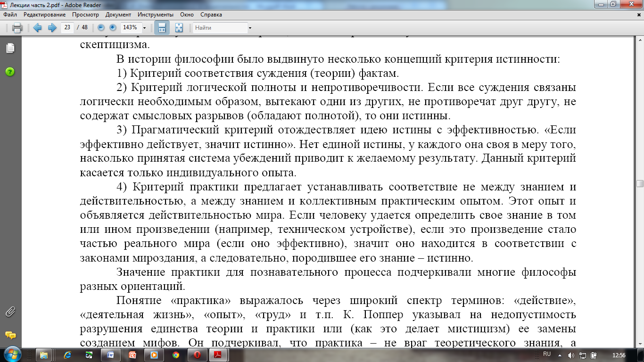Launch Google Chrome from the taskbar

click(x=175, y=354)
